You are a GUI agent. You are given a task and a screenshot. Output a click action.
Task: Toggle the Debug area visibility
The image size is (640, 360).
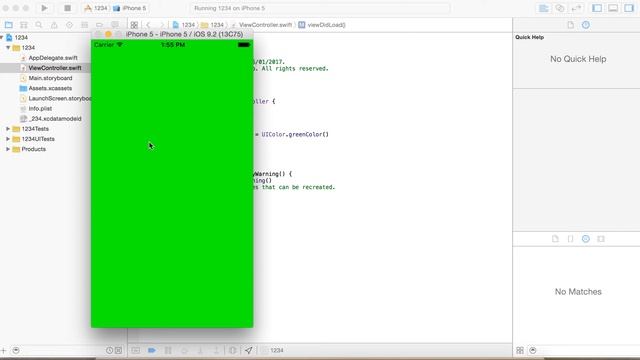pos(613,8)
